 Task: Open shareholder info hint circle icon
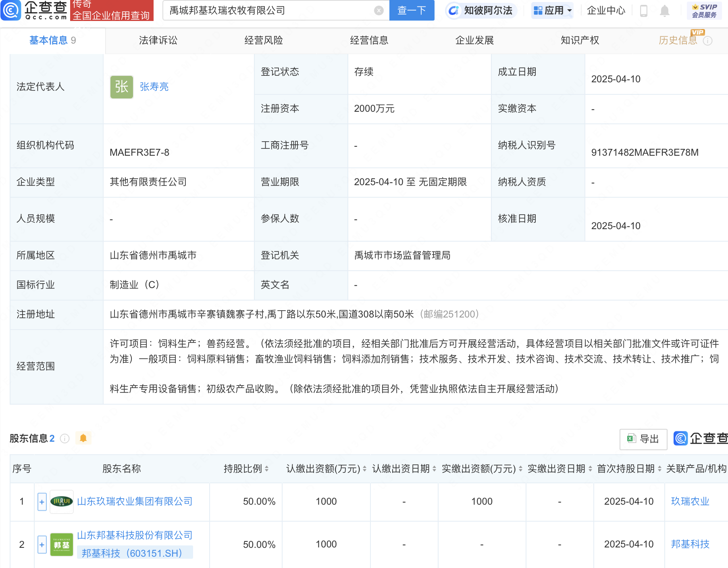tap(64, 439)
